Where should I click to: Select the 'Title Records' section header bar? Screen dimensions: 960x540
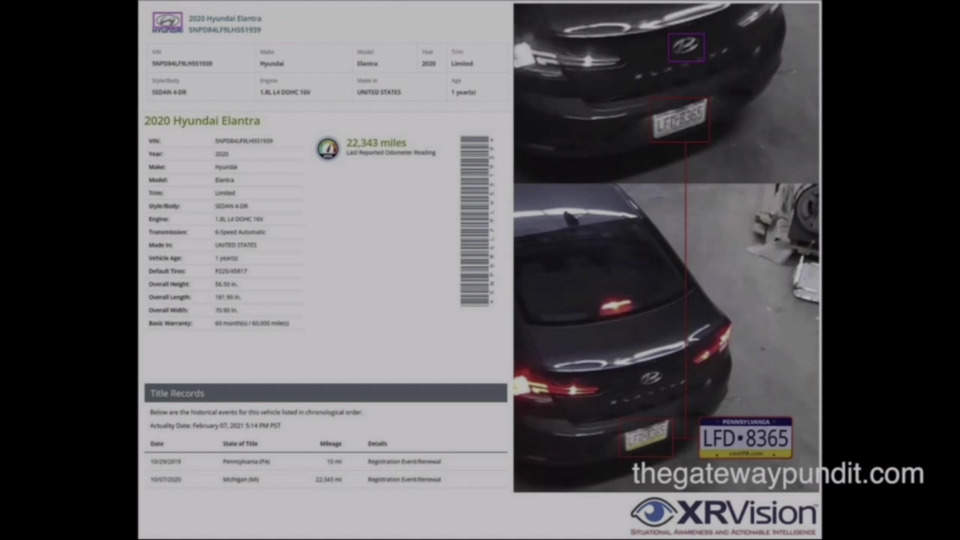click(x=326, y=393)
